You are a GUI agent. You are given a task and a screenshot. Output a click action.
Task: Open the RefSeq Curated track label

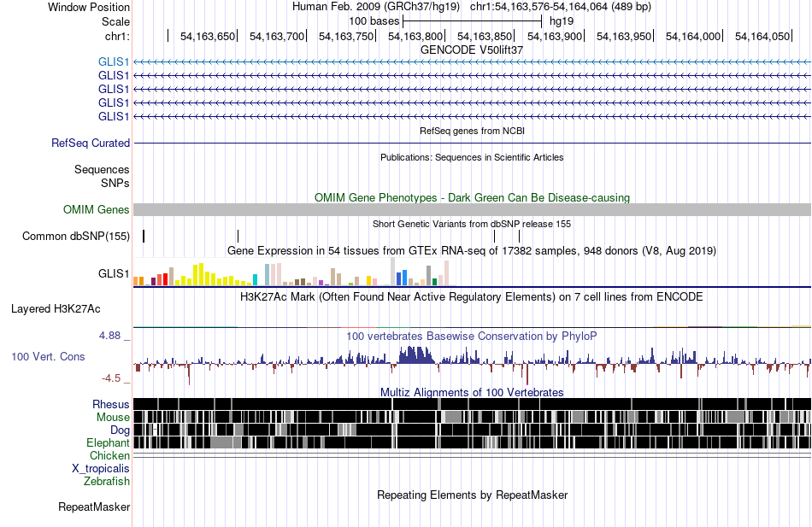(x=91, y=143)
